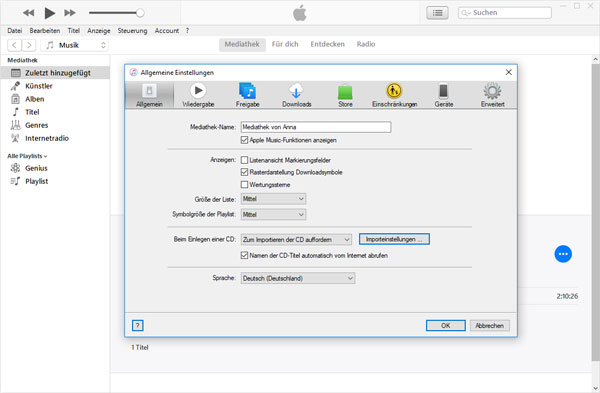600x393 pixels.
Task: Click the help question mark button
Action: pyautogui.click(x=137, y=326)
